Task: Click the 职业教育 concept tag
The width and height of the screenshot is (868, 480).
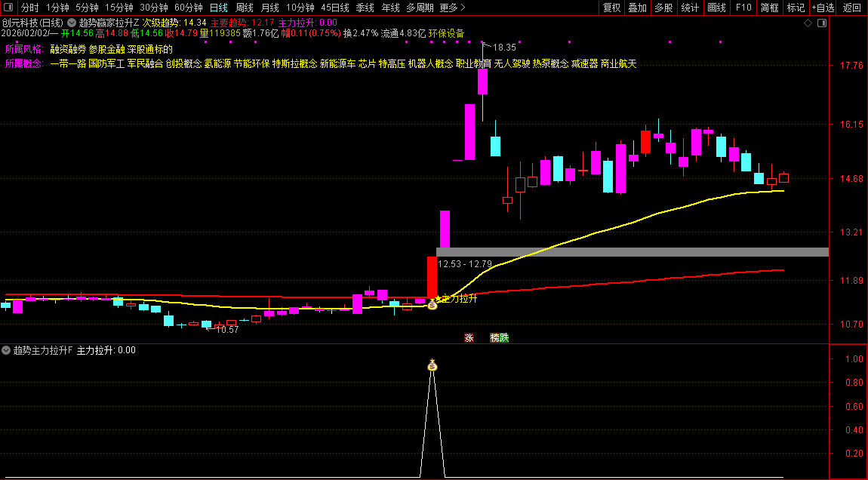Action: [x=473, y=64]
